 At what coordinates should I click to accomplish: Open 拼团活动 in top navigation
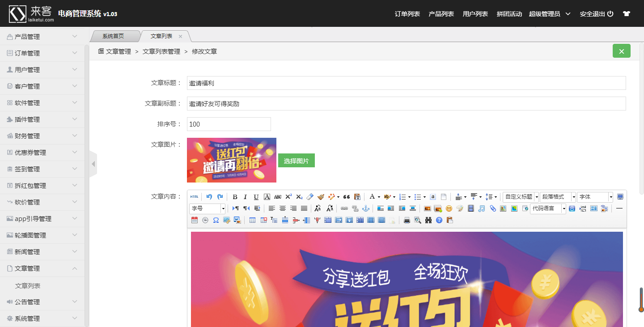coord(509,14)
